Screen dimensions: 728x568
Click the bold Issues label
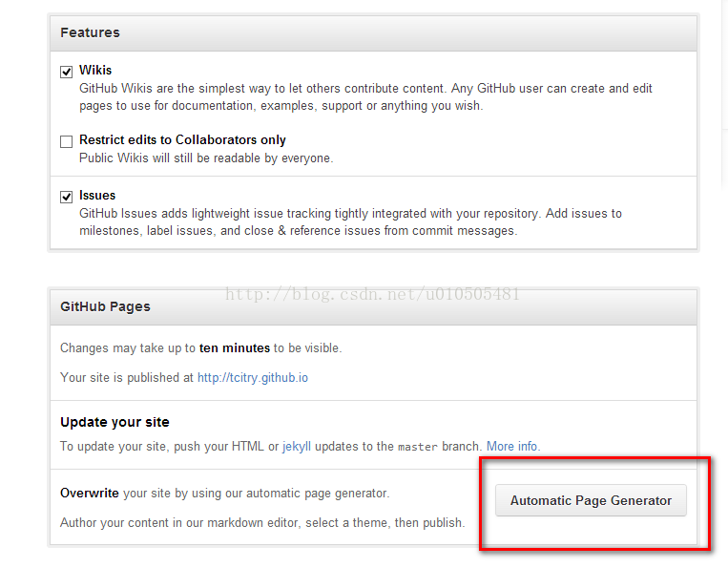[x=97, y=196]
